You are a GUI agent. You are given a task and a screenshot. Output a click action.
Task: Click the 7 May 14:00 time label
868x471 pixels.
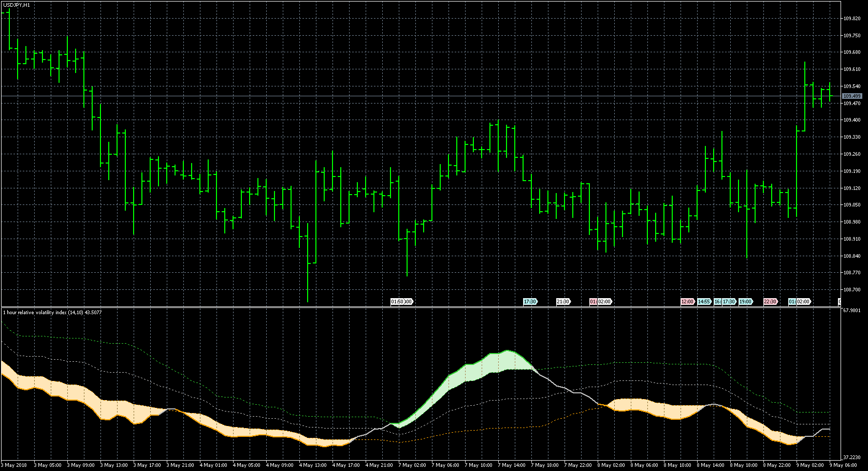point(512,465)
